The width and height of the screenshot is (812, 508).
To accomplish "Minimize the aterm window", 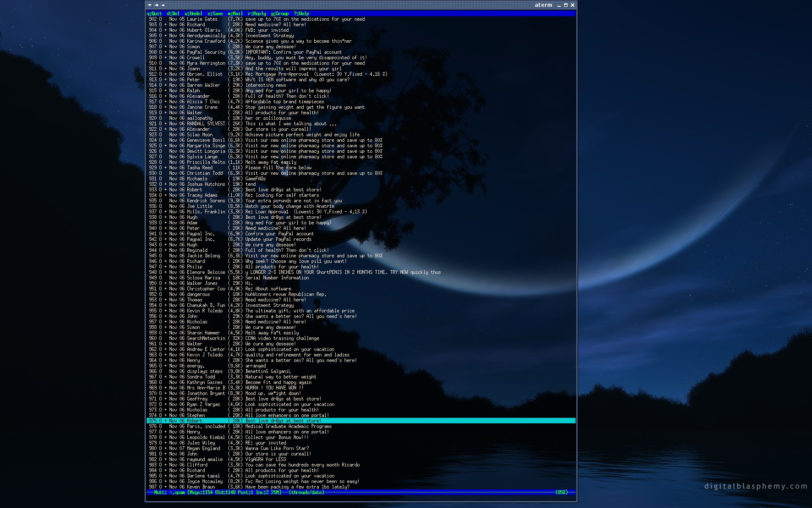I will tap(559, 5).
